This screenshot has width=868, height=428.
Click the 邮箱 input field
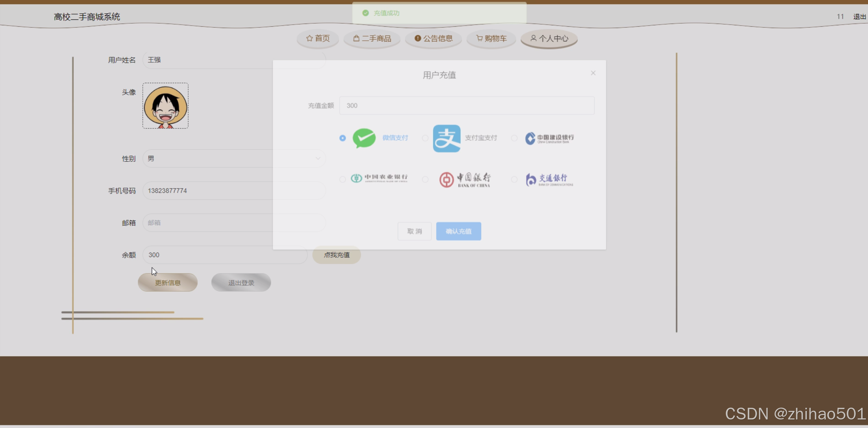[234, 223]
